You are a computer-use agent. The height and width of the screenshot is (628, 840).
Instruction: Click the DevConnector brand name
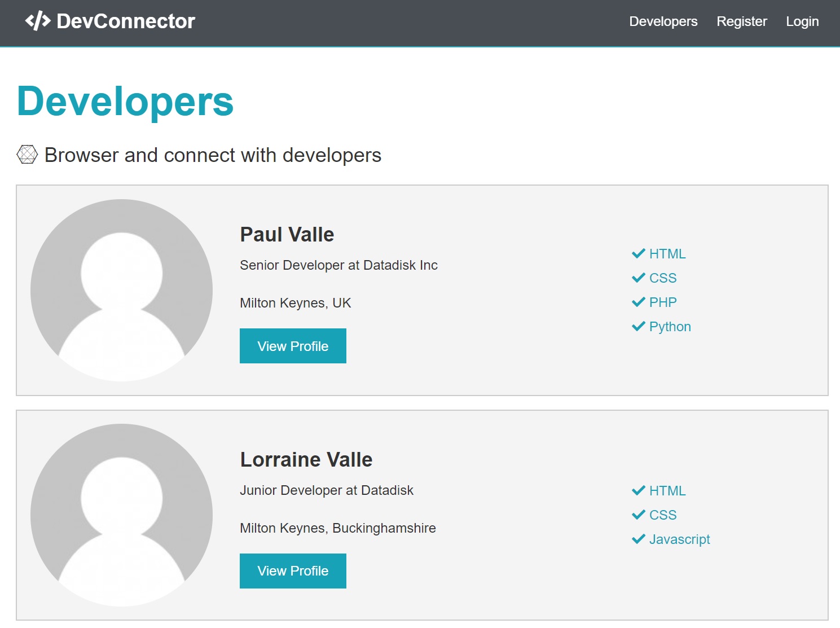126,21
